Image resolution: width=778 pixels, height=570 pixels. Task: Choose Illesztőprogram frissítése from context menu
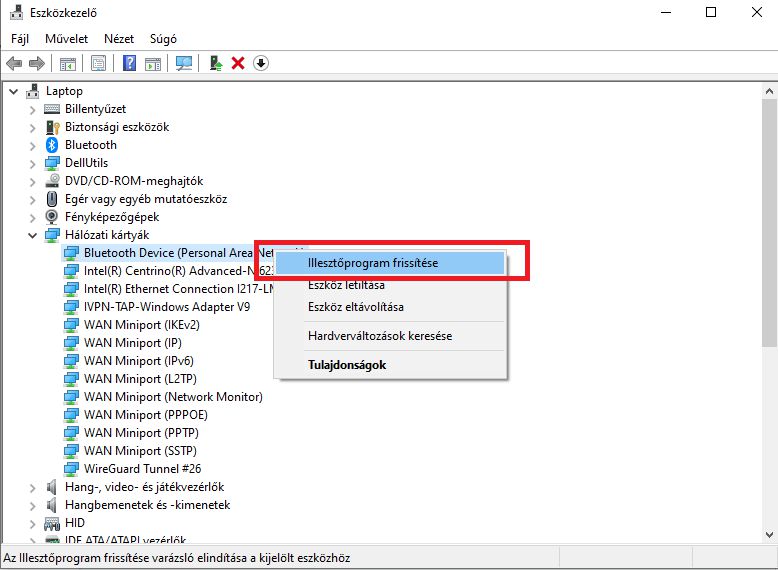373,263
